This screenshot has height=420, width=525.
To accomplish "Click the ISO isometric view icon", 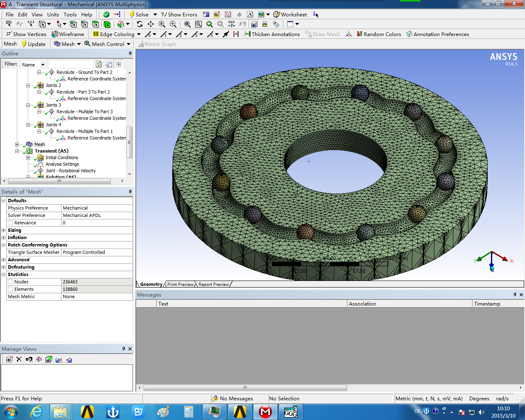I will click(232, 24).
